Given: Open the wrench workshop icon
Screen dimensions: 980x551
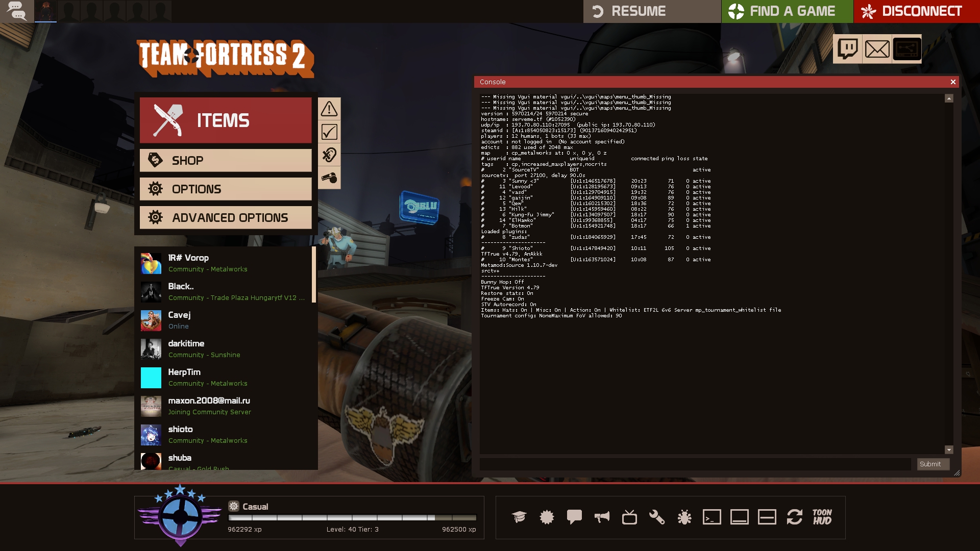Looking at the screenshot, I should [x=657, y=517].
